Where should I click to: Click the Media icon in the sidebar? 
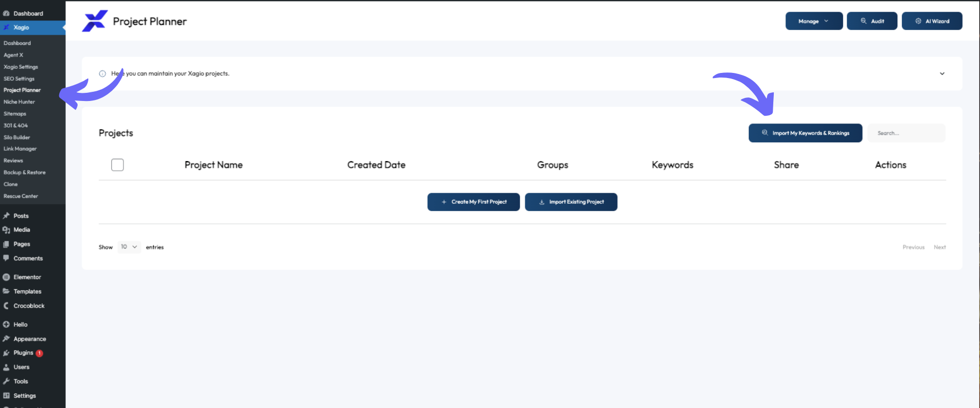click(6, 230)
